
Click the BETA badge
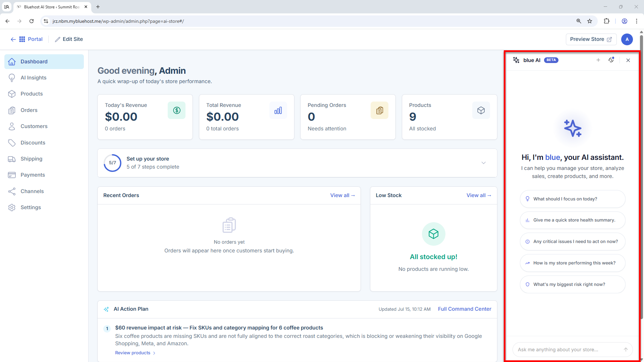(551, 60)
